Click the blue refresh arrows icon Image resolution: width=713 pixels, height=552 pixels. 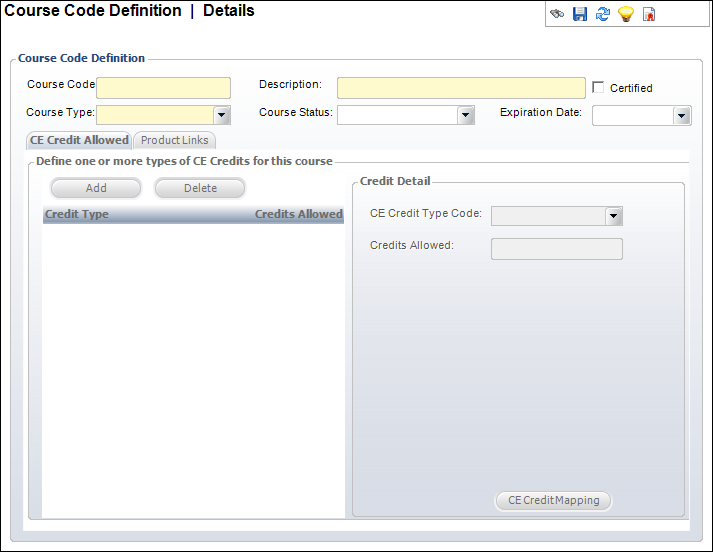[603, 15]
